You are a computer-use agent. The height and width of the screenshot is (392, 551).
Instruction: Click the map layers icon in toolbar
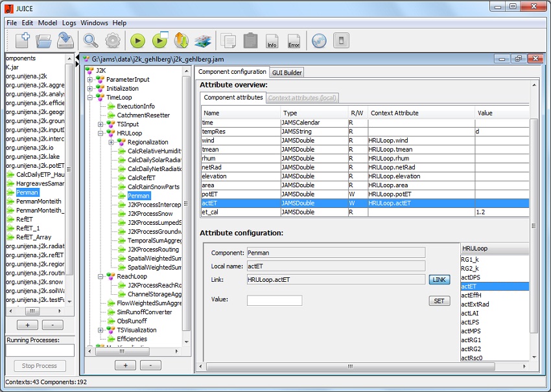[x=203, y=41]
